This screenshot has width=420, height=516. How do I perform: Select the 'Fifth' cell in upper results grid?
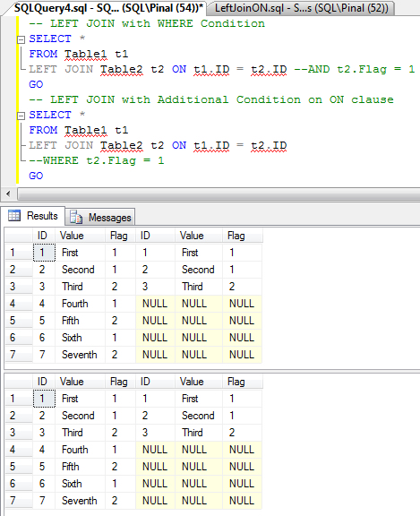click(x=80, y=321)
